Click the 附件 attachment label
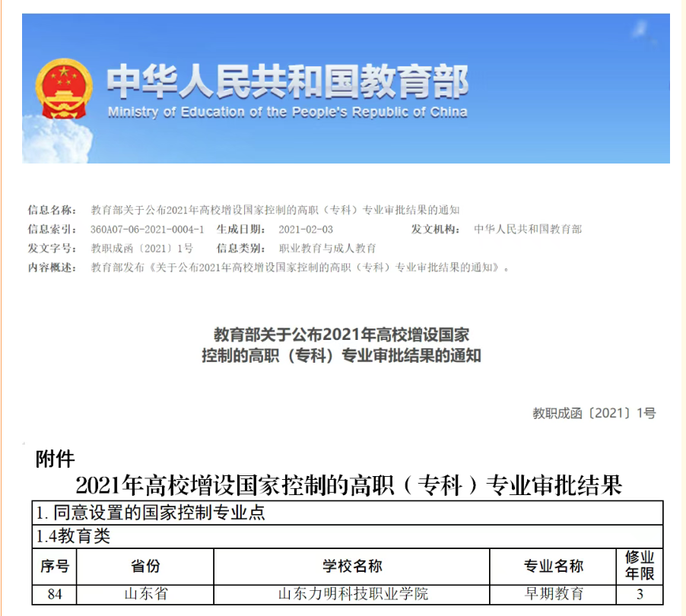The image size is (686, 616). (x=55, y=459)
